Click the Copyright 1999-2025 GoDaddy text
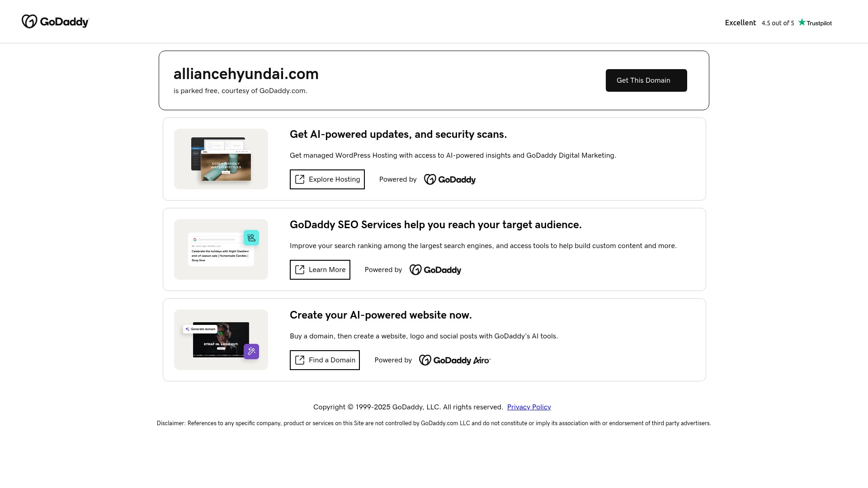The image size is (868, 488). point(408,407)
